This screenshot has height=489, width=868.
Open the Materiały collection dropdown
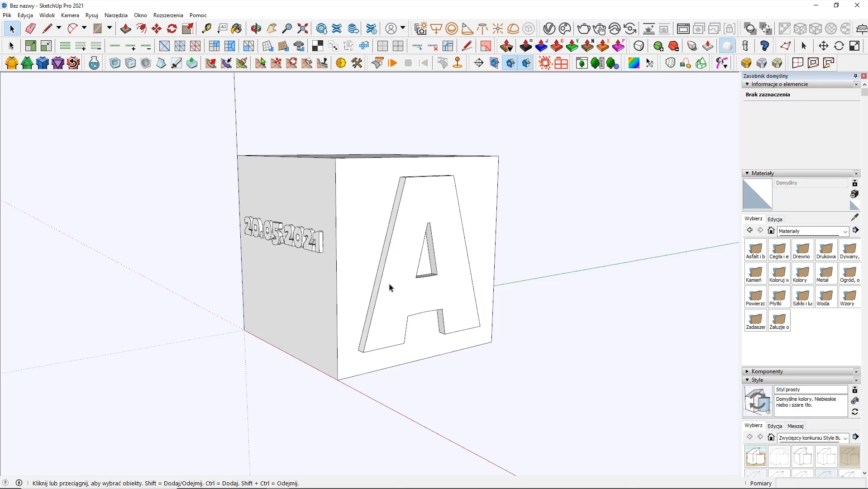tap(845, 232)
